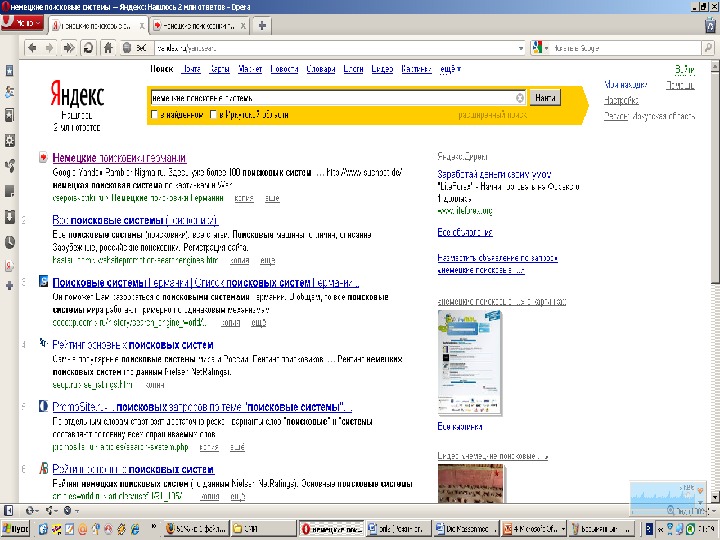Image resolution: width=720 pixels, height=540 pixels.
Task: Tick the 'в найденном' checkbox
Action: click(x=155, y=114)
